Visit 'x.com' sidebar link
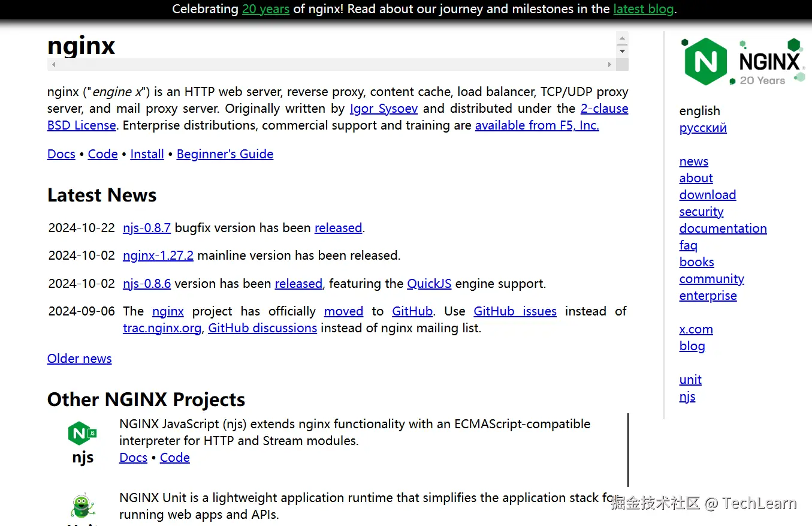 [x=696, y=329]
